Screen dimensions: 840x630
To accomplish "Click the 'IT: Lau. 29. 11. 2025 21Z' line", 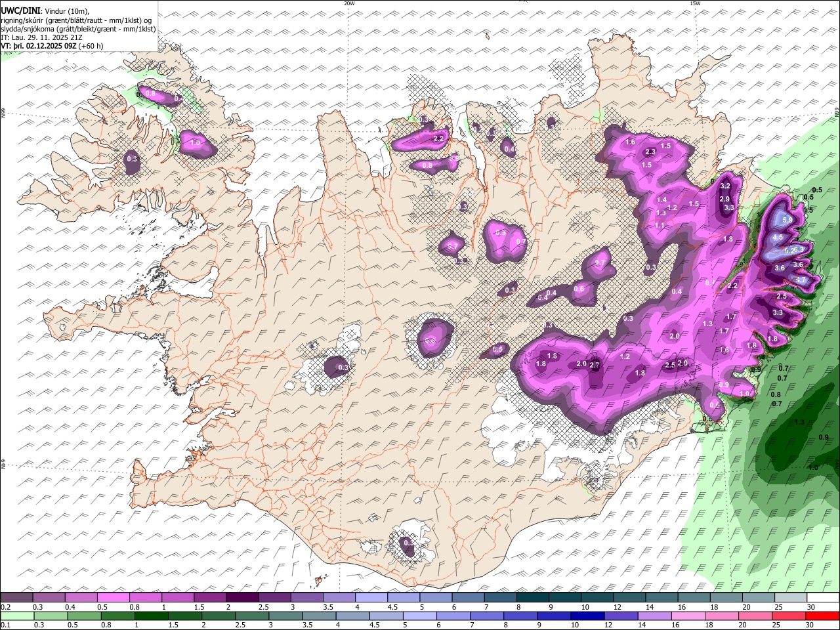I will 41,37.
